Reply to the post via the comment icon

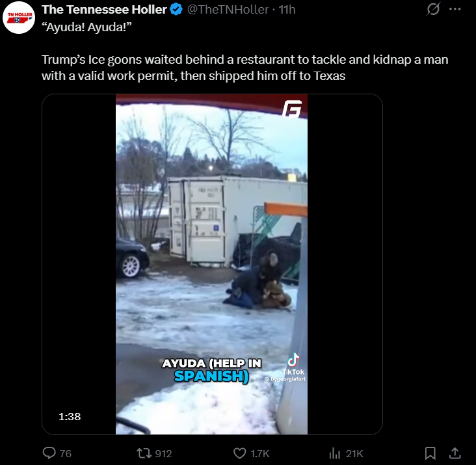[49, 453]
